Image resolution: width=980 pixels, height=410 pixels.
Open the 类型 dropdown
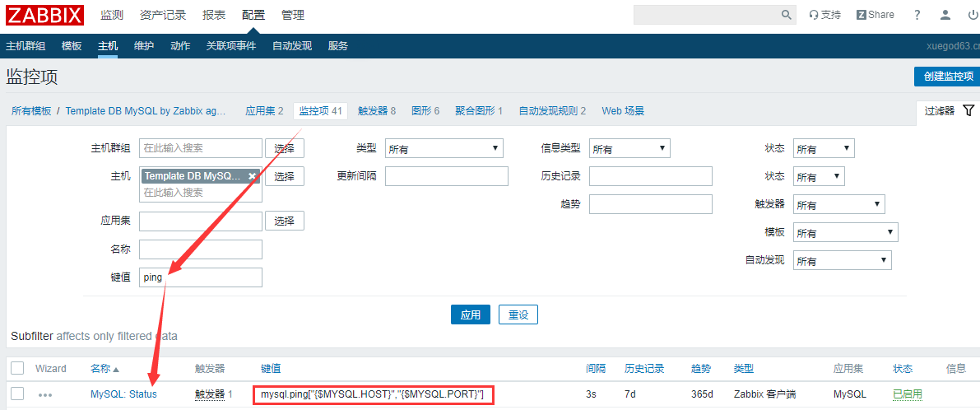pos(444,149)
